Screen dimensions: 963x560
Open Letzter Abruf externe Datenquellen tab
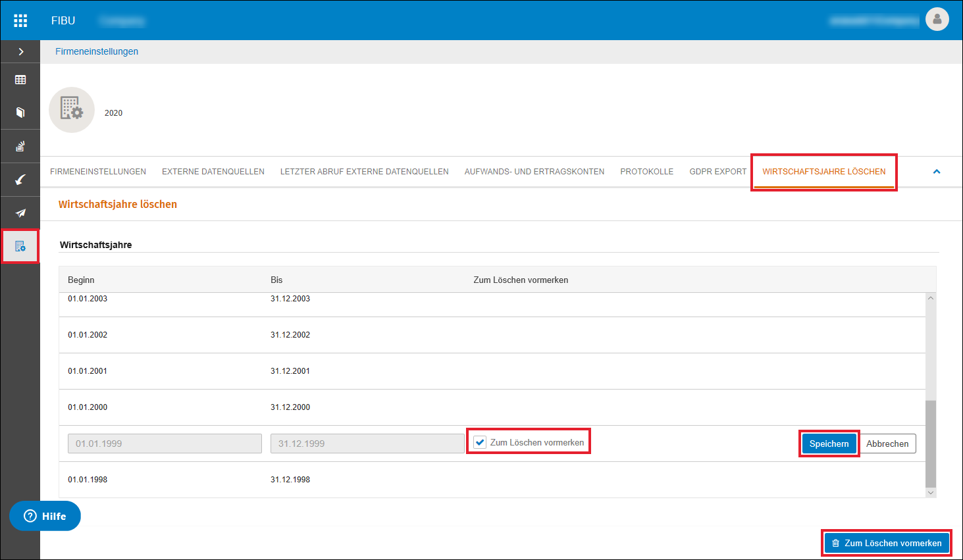click(365, 172)
